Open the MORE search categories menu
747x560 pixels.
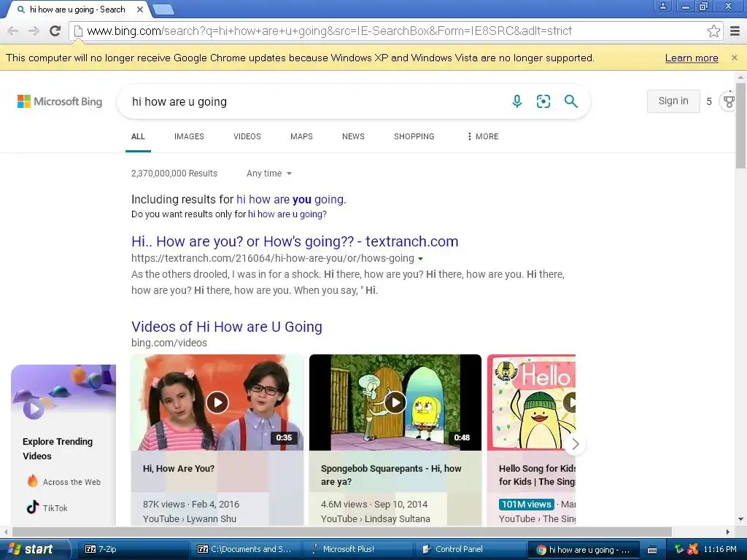483,136
